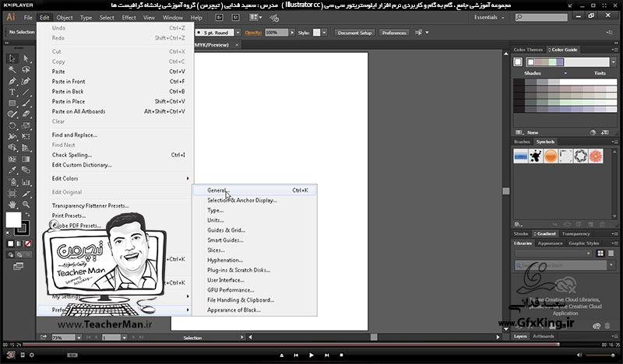Select the Hand tool
Viewport: 623px width, 364px height.
[x=12, y=205]
